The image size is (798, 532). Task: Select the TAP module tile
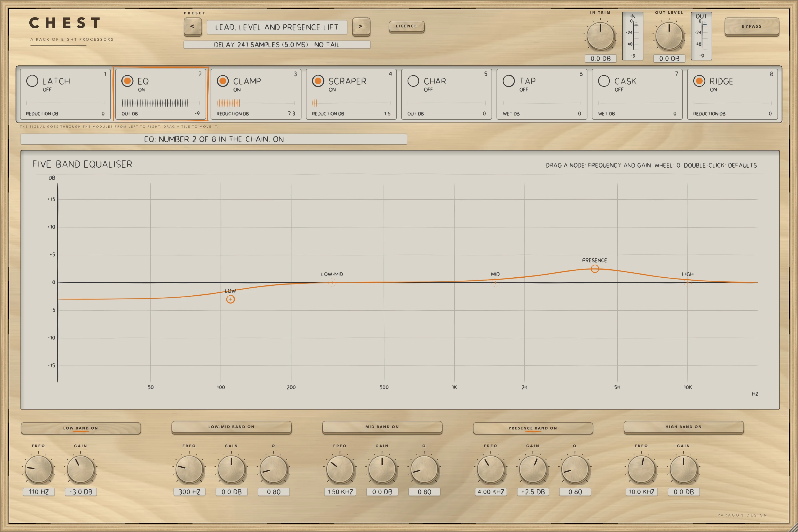tap(542, 94)
